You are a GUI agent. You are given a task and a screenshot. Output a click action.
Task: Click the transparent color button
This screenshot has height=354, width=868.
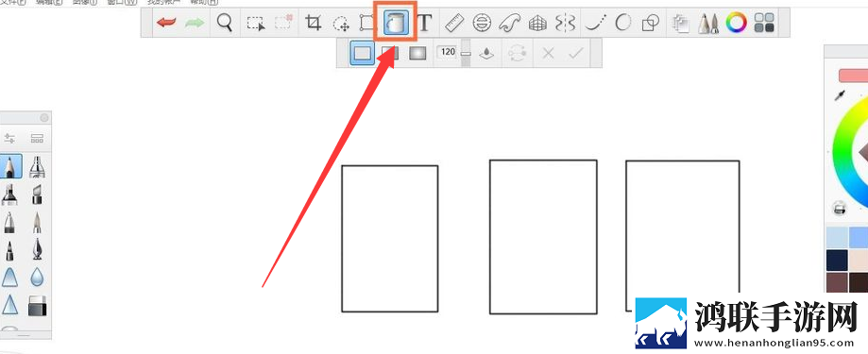[840, 209]
